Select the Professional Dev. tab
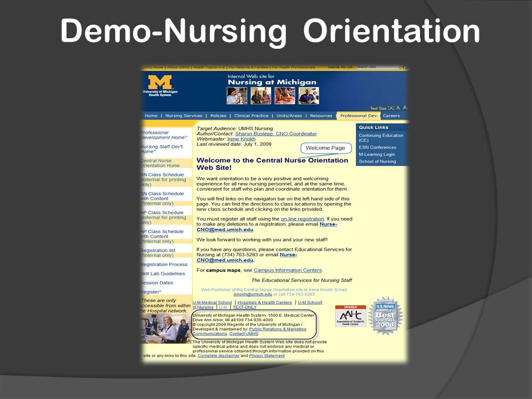 tap(359, 116)
